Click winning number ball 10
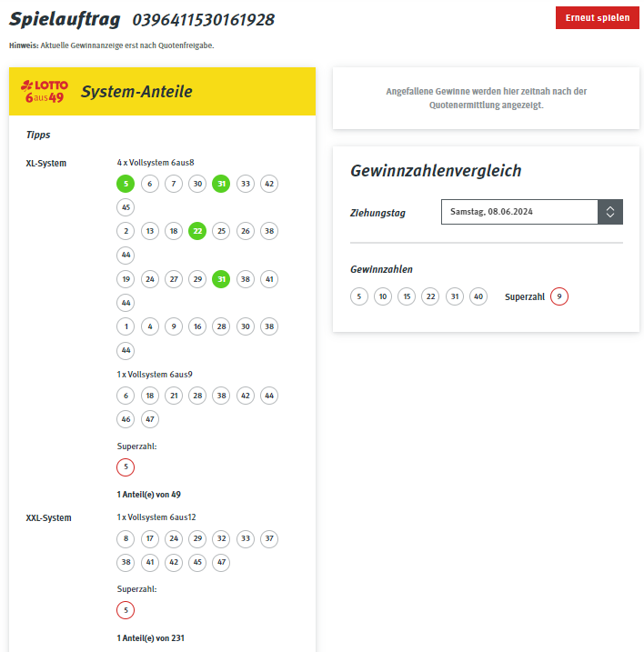This screenshot has width=644, height=652. (383, 296)
